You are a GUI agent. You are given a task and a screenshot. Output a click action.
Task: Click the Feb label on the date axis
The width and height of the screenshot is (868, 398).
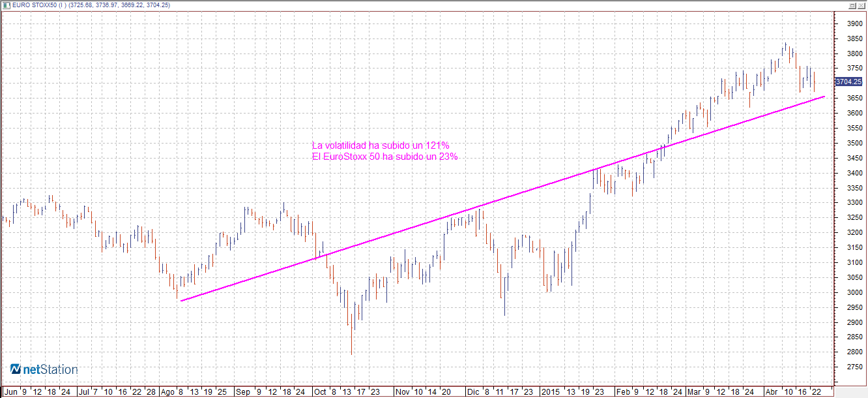point(623,392)
